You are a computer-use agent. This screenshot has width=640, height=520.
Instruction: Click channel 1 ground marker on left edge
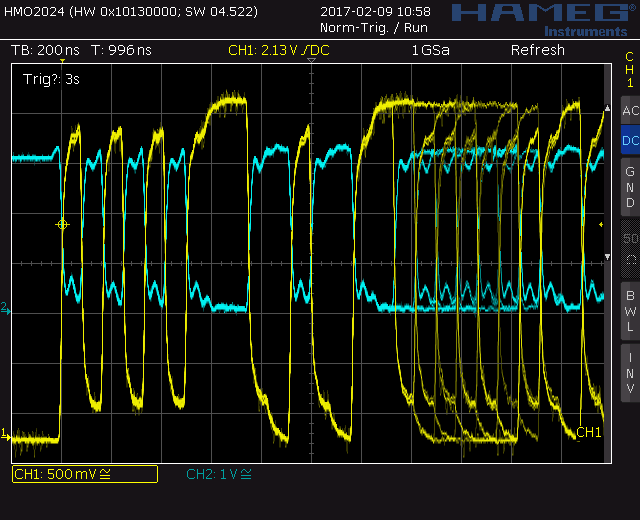coord(4,434)
